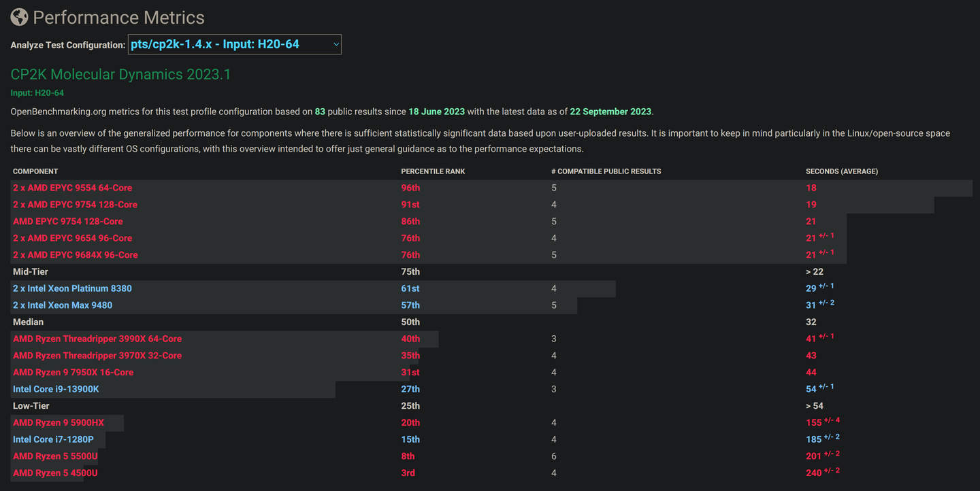Viewport: 980px width, 491px height.
Task: Click the AMD Ryzen 9 5900HX link
Action: (x=59, y=423)
